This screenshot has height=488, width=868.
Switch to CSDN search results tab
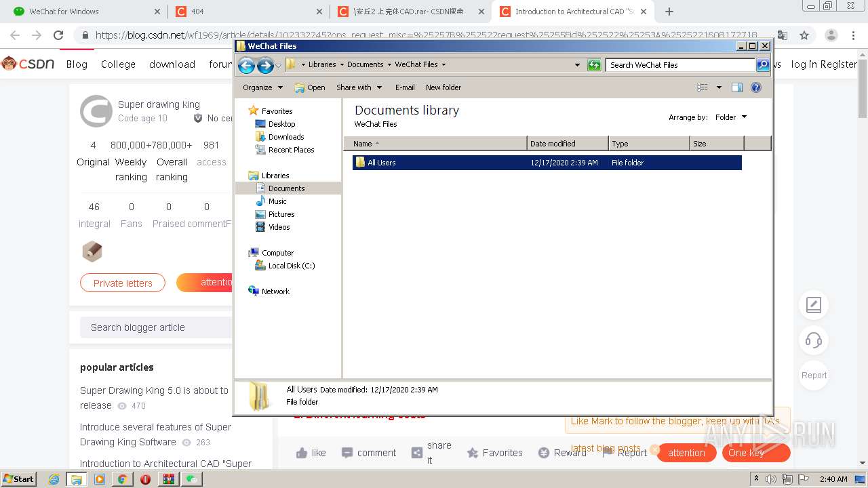411,12
